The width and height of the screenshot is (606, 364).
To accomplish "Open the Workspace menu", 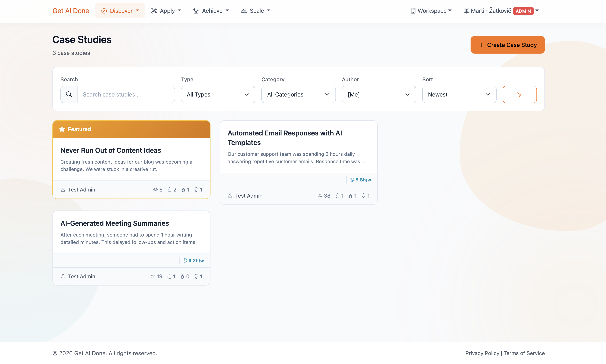I will click(431, 11).
